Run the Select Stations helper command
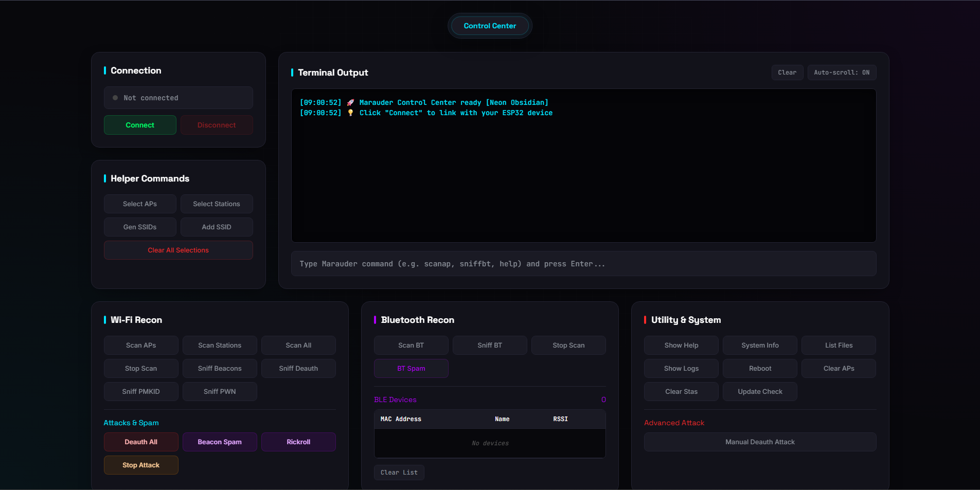The width and height of the screenshot is (980, 490). [217, 204]
